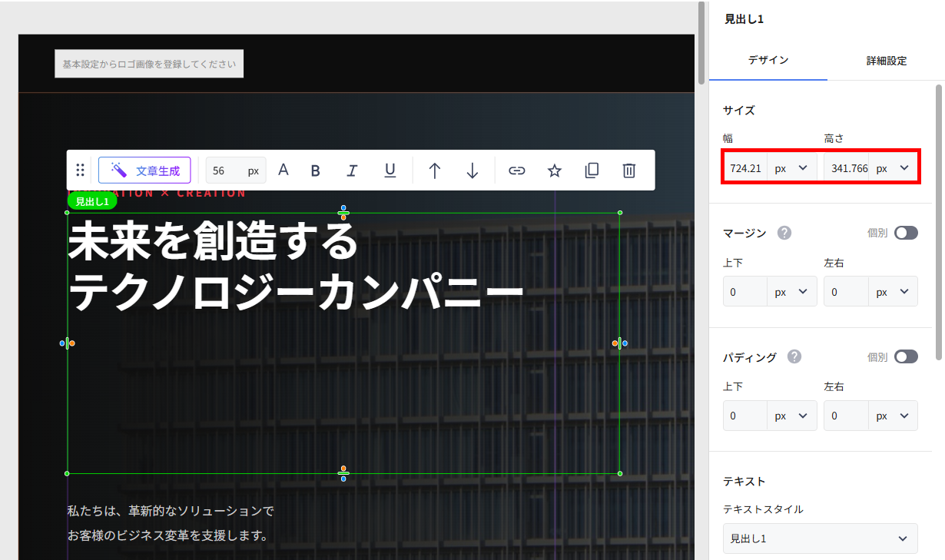The image size is (945, 560).
Task: Expand テキストスタイル 見出し1 dropdown
Action: 820,538
